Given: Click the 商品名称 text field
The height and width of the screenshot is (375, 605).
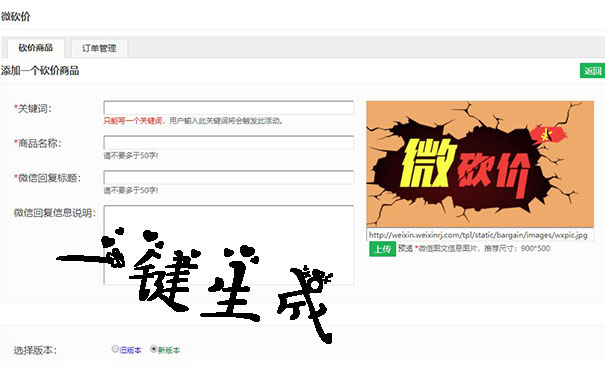Looking at the screenshot, I should click(x=228, y=142).
